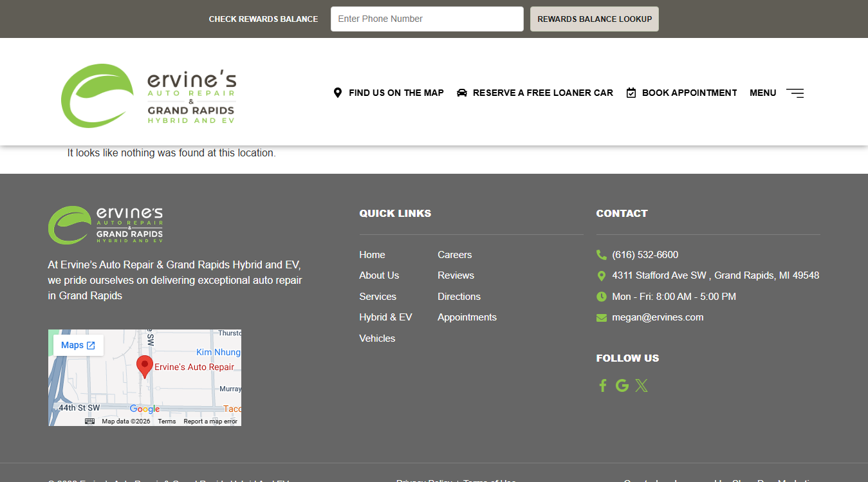Focus the Enter Phone Number field

click(427, 19)
